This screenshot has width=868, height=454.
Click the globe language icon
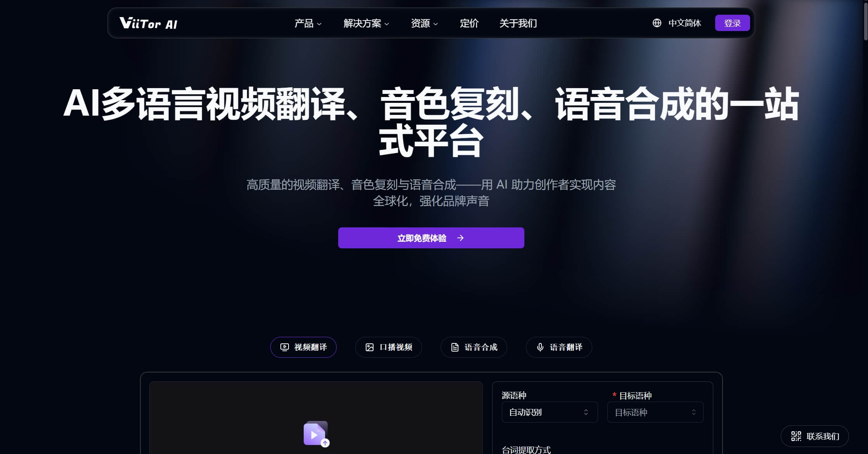click(x=657, y=23)
